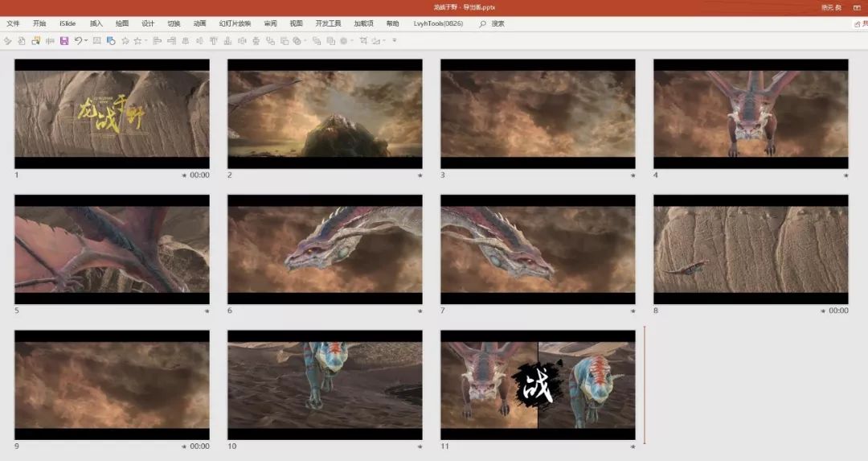868x461 pixels.
Task: Switch to the 幻灯片放映 tab
Action: point(235,24)
